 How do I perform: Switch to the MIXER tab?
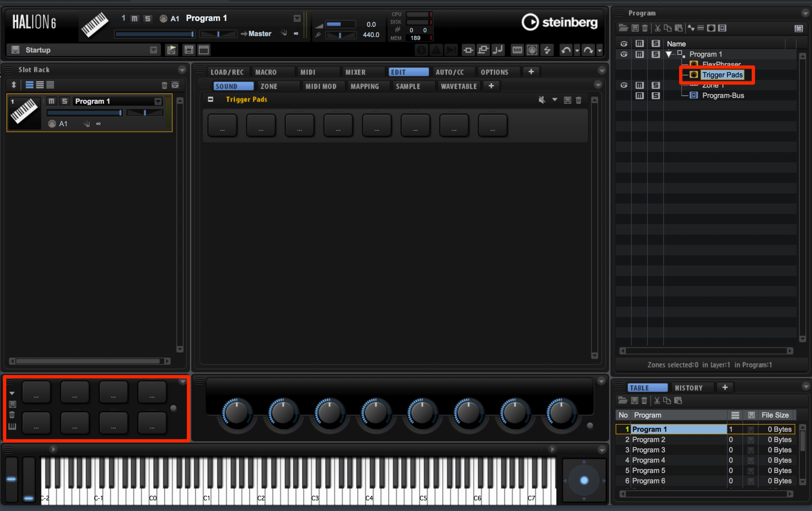355,72
